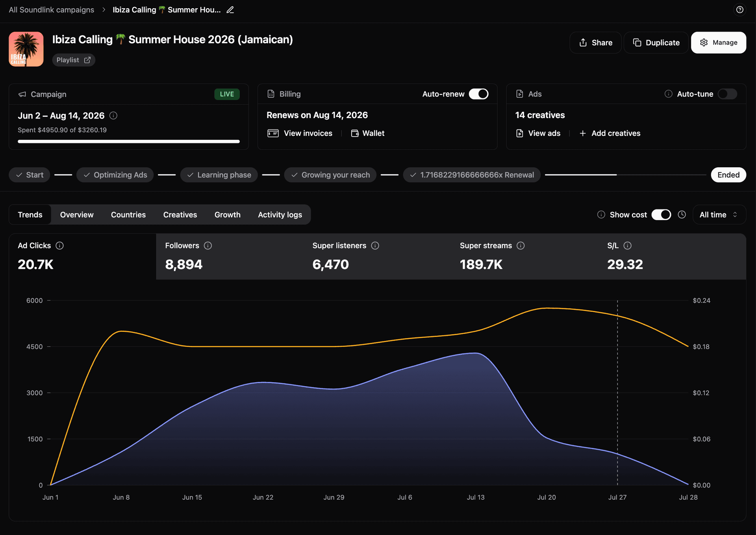Image resolution: width=756 pixels, height=535 pixels.
Task: Click the Ibiza Calling breadcrumb title
Action: click(167, 10)
